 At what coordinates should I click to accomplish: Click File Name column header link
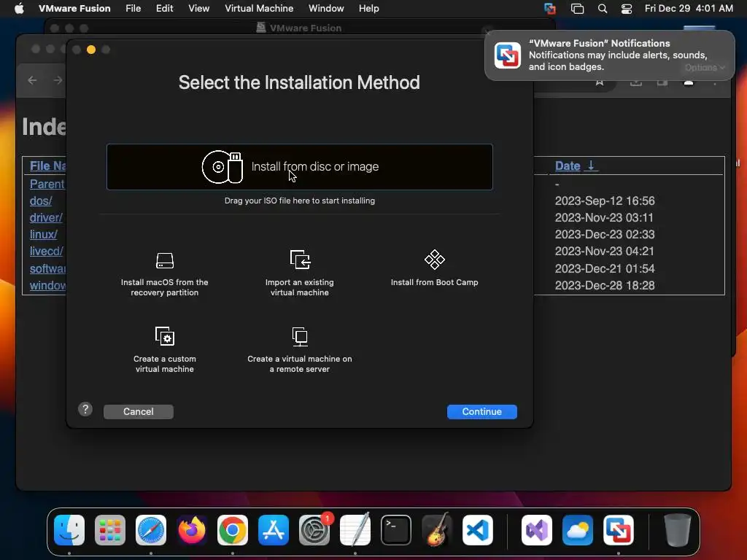click(x=47, y=166)
